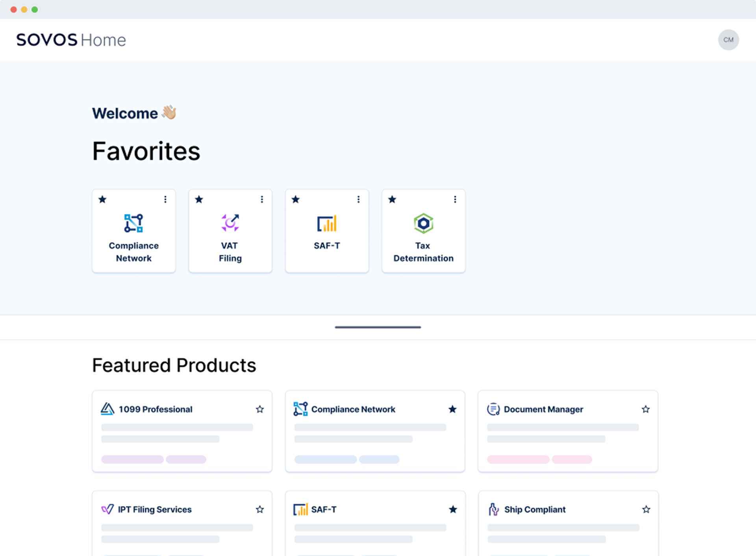Open the Tax Determination hexagon icon

pos(423,223)
